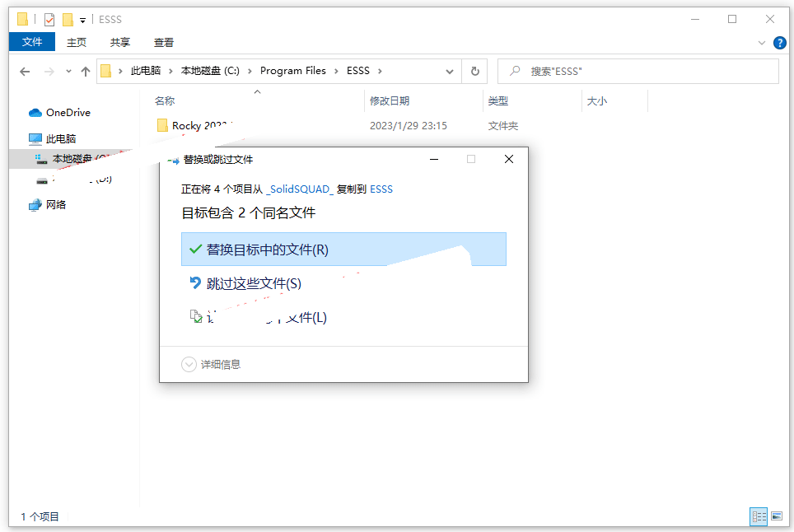
Task: Open the 文件 ribbon tab
Action: point(32,42)
